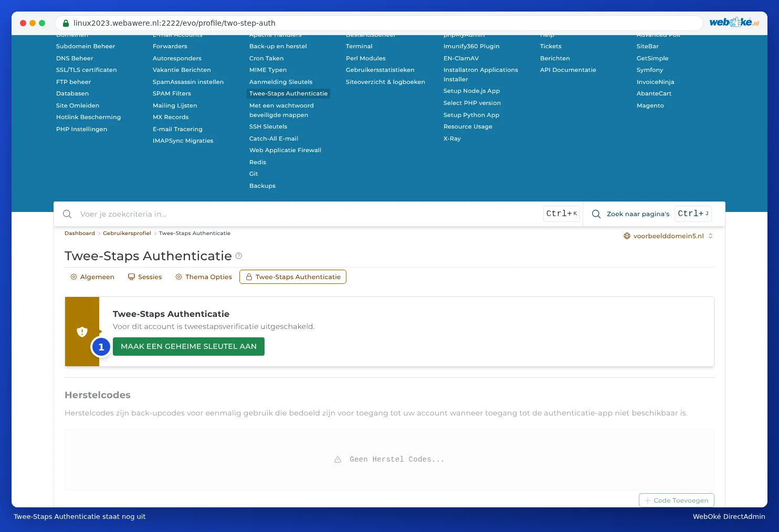Open the Databasen page
This screenshot has height=532, width=779.
coord(72,93)
